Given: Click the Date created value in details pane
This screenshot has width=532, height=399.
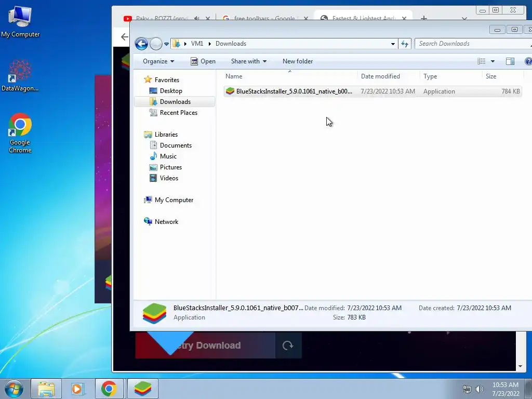Looking at the screenshot, I should coord(484,308).
